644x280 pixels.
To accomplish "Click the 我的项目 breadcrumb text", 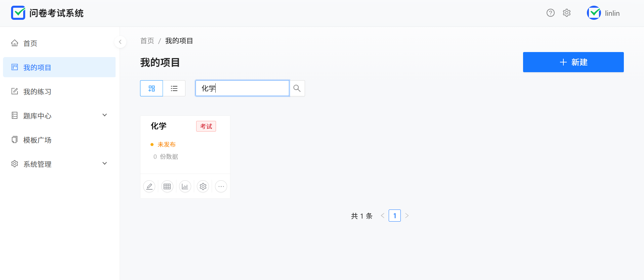I will [179, 41].
